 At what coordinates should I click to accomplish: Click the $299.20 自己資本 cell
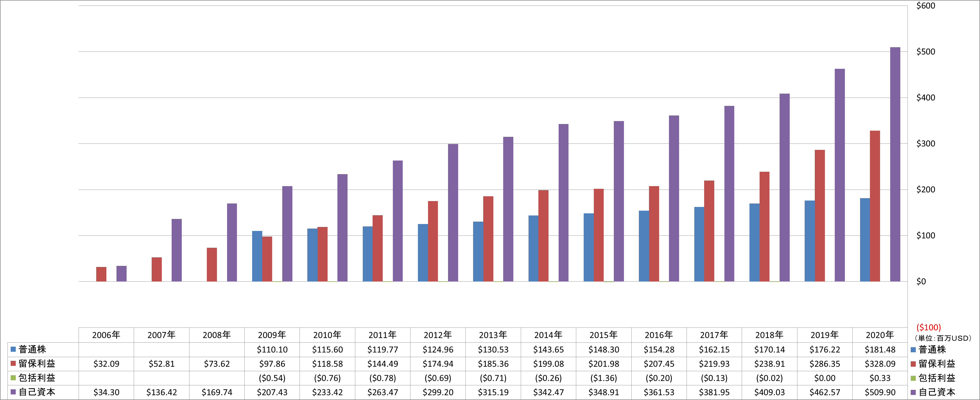coord(438,392)
